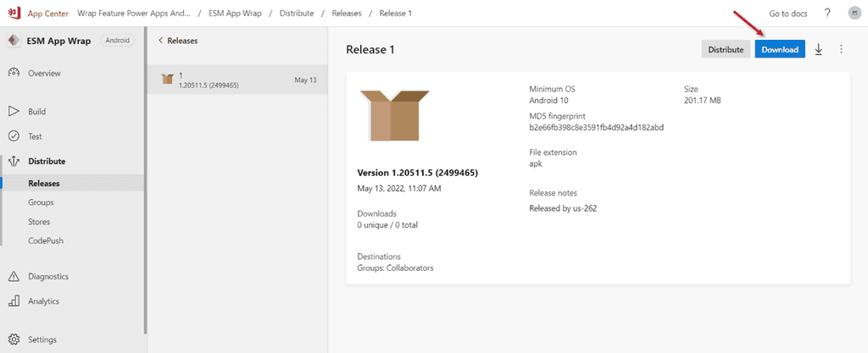The height and width of the screenshot is (353, 868).
Task: Select the Analytics sidebar label
Action: (44, 301)
